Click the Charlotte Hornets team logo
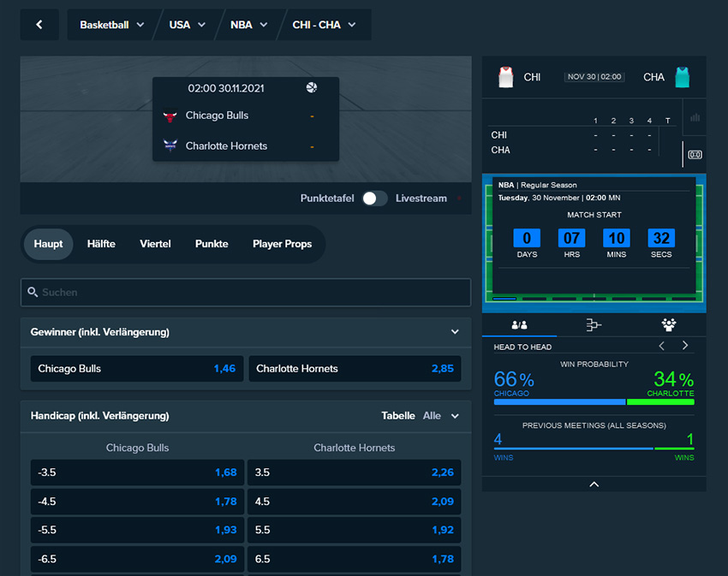This screenshot has height=576, width=728. point(170,145)
